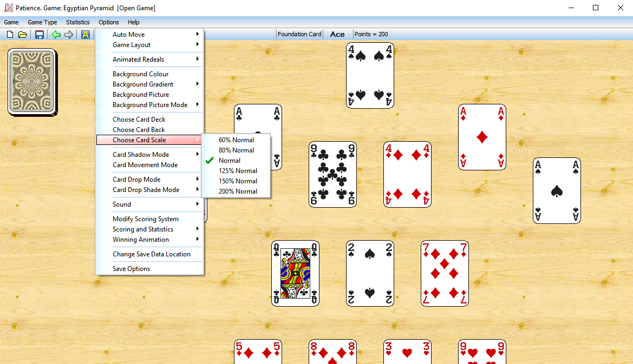Click the Foundation Card label
The height and width of the screenshot is (364, 633).
[299, 34]
